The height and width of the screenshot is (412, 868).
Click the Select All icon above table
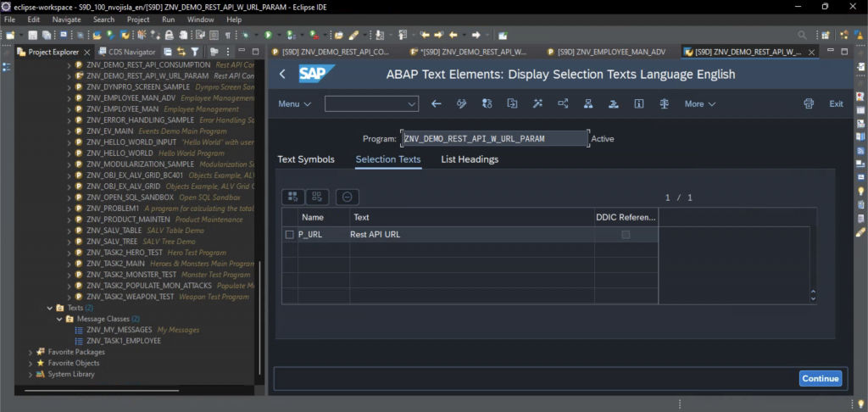[x=292, y=197]
